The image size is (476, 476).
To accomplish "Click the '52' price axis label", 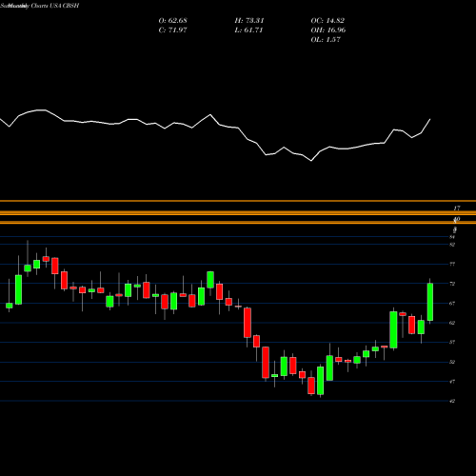I will [452, 362].
